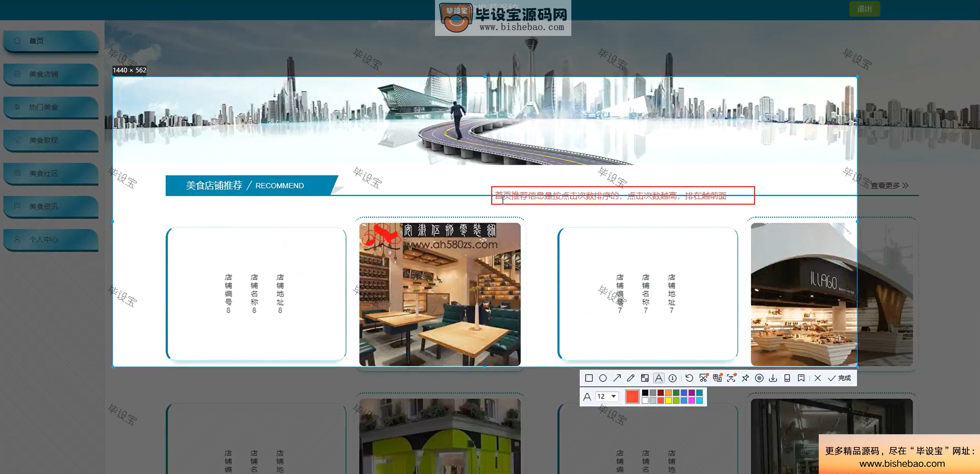Pin the screenshot to screen

click(745, 378)
